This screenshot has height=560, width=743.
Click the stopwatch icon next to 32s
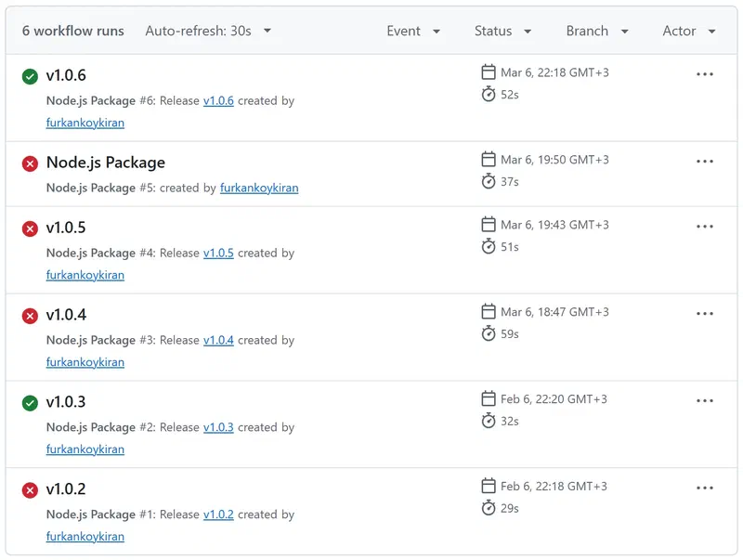pos(489,421)
